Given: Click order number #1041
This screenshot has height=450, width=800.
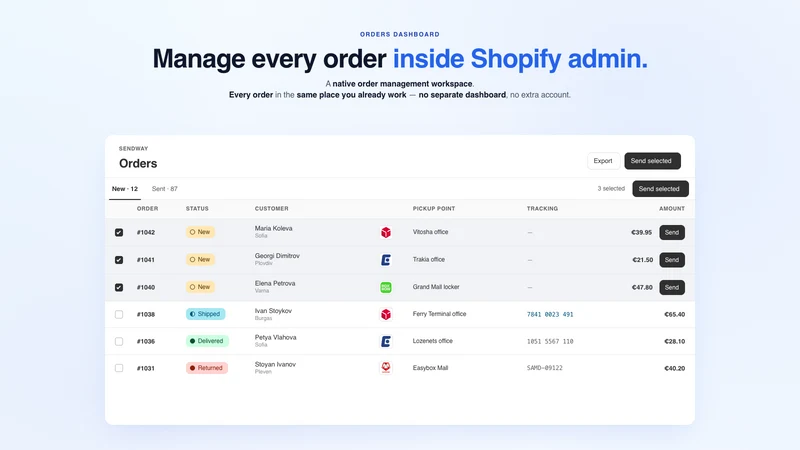Looking at the screenshot, I should (146, 260).
